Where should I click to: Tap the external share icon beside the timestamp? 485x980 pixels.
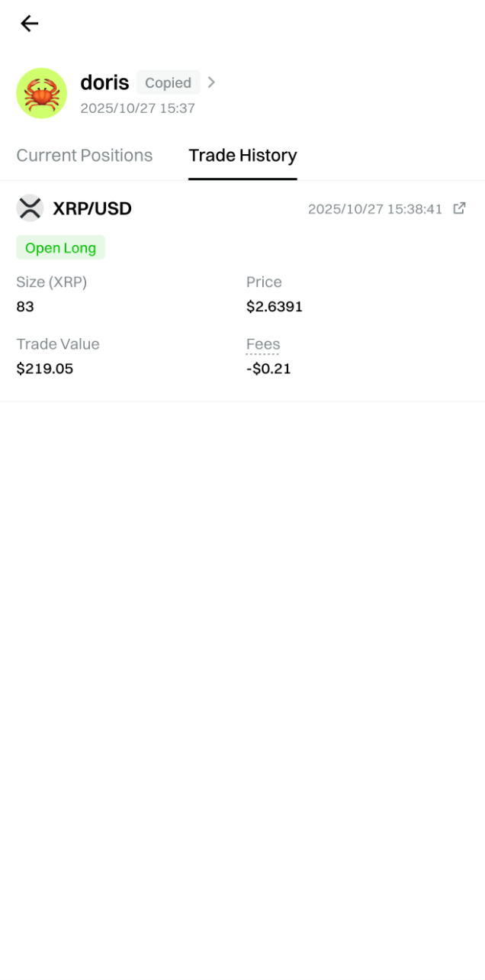458,208
